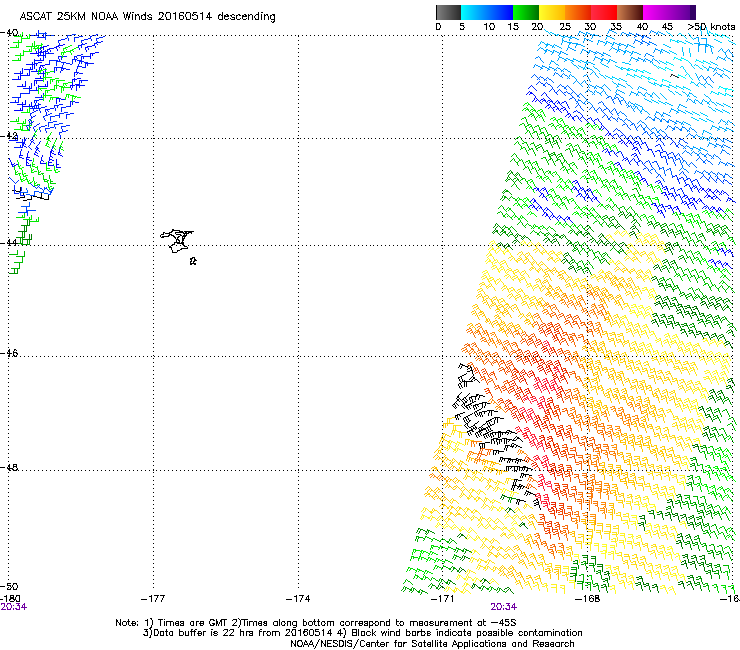Click the -180 longitude axis label
This screenshot has height=650, width=740.
pos(10,598)
